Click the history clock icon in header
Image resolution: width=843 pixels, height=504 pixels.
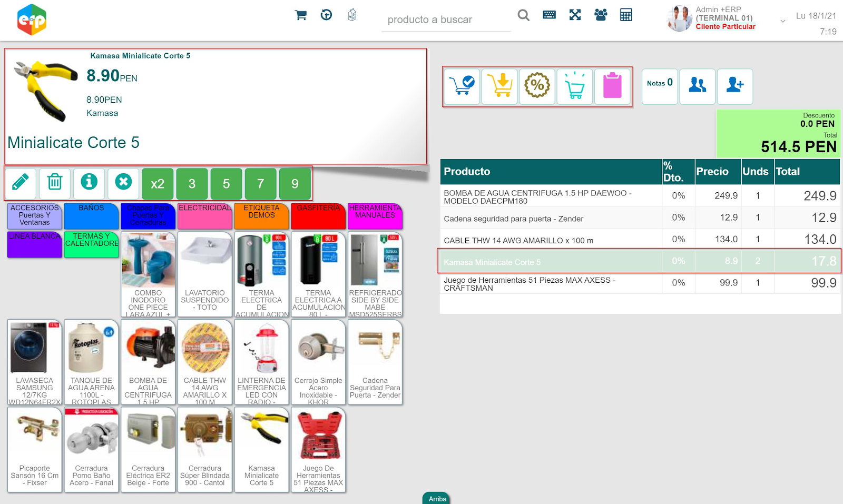327,15
